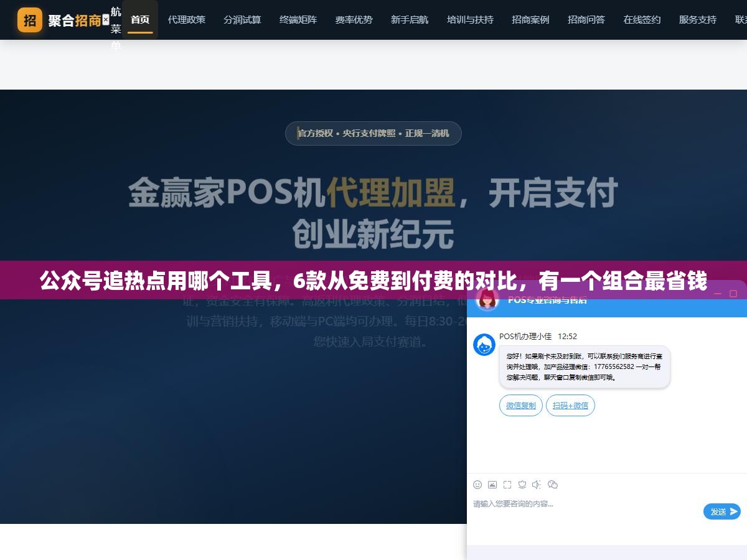Click the chat header avatar picture
Screen dimensions: 747x560
pos(487,300)
